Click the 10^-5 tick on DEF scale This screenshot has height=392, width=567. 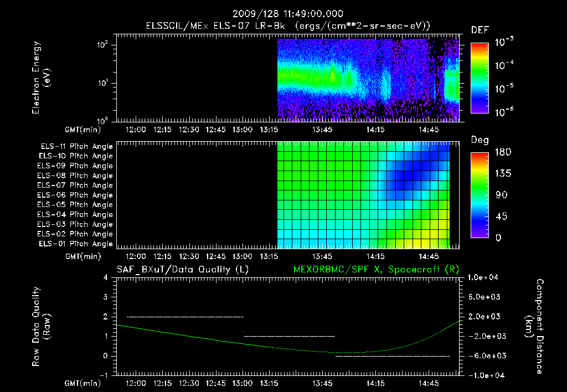pyautogui.click(x=504, y=89)
